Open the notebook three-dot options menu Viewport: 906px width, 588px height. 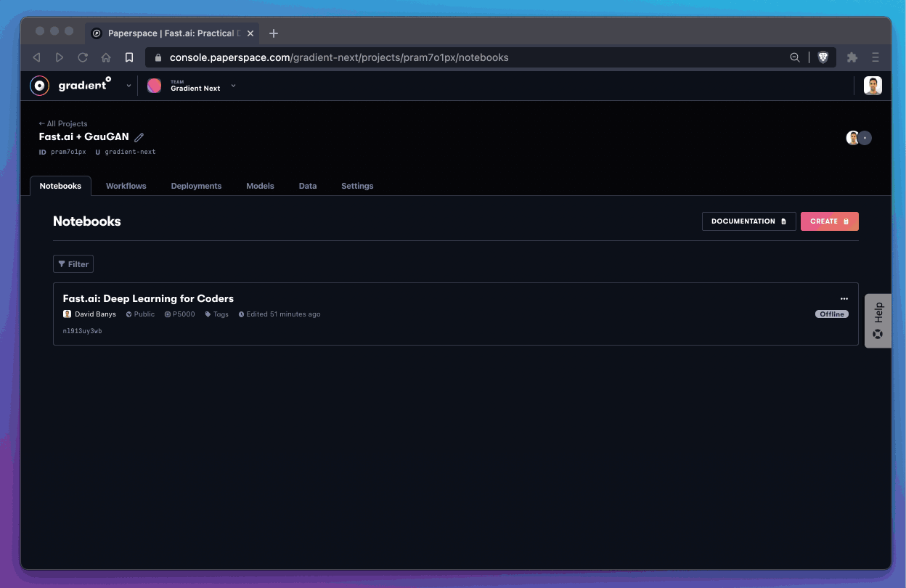(844, 298)
